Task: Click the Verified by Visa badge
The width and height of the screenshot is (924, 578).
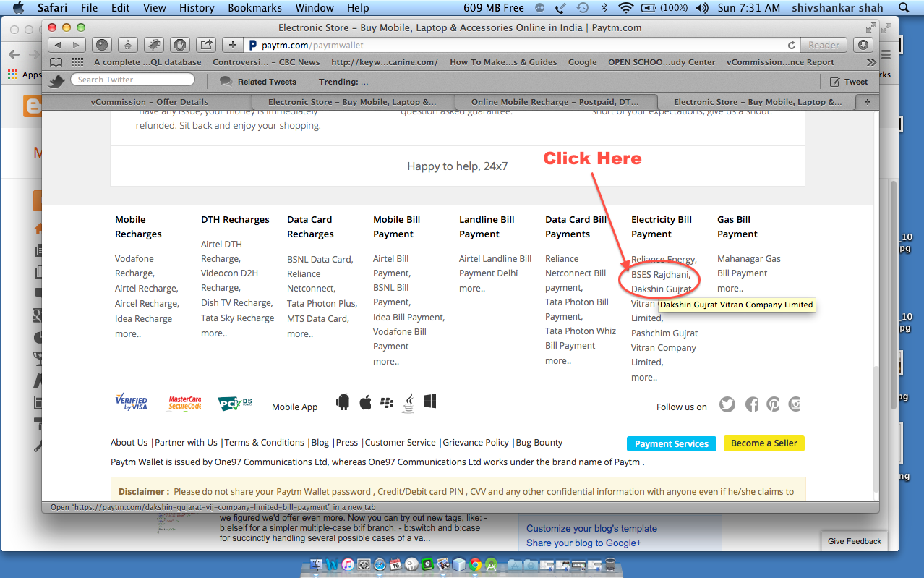Action: tap(132, 403)
